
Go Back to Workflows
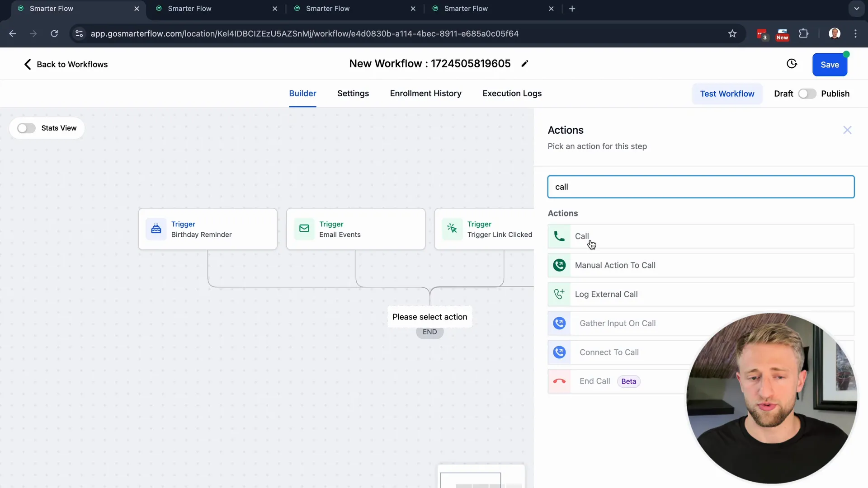point(66,65)
